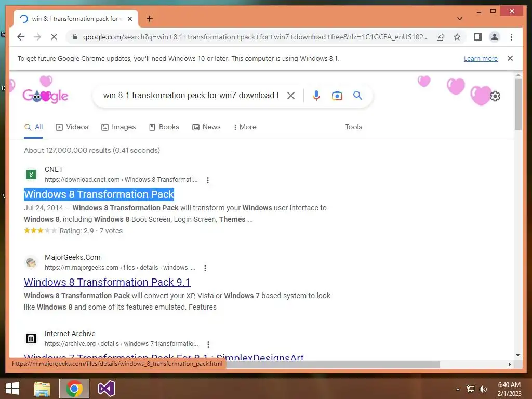The width and height of the screenshot is (532, 399).
Task: Open Internet Archive result three-dot options
Action: click(208, 344)
